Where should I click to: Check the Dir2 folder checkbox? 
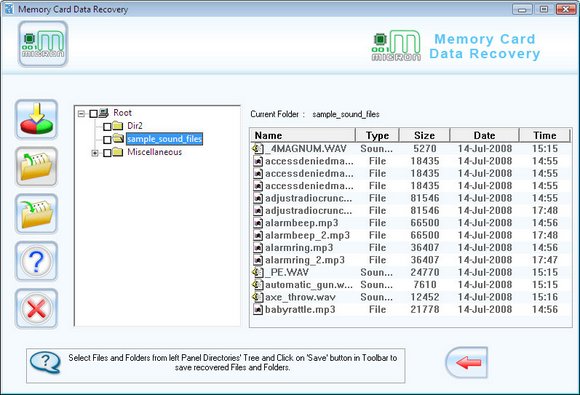(x=107, y=127)
